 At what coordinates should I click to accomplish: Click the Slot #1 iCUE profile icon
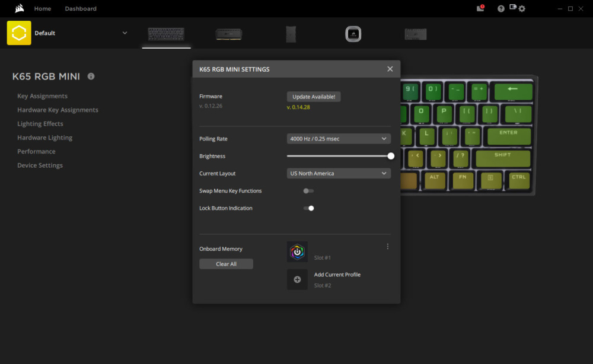pos(297,252)
